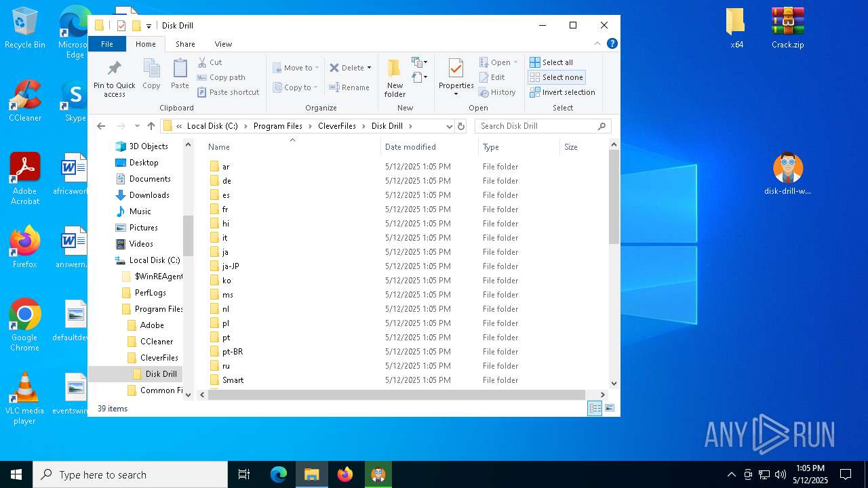
Task: Select Crack.zip archive on desktop
Action: coord(787,29)
